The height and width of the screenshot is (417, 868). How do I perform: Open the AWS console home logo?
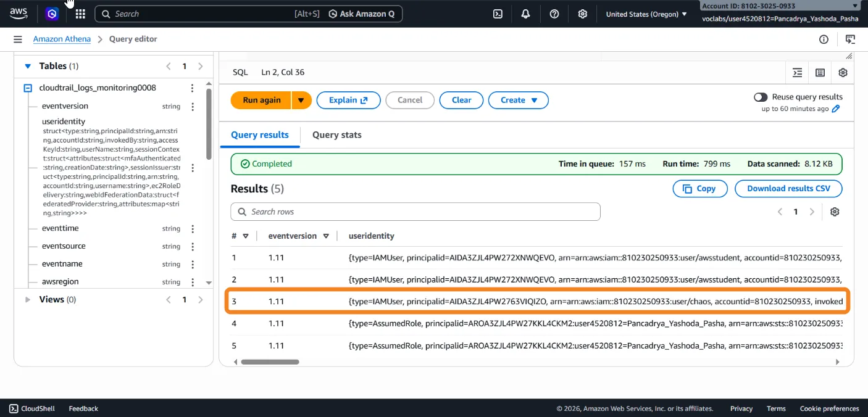[19, 14]
